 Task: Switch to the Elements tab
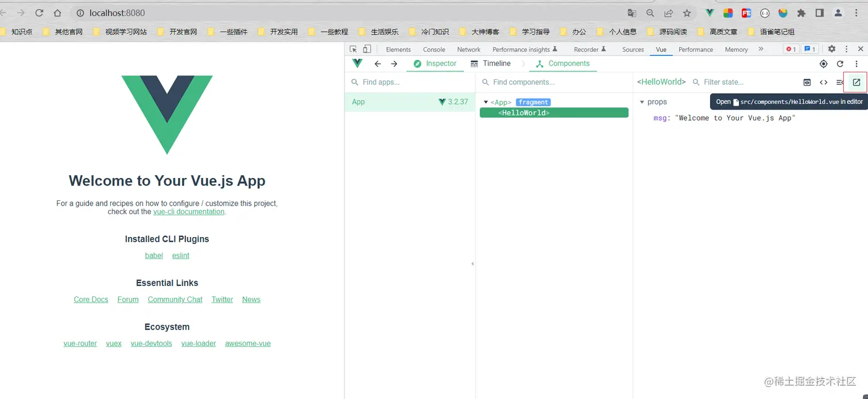coord(398,49)
